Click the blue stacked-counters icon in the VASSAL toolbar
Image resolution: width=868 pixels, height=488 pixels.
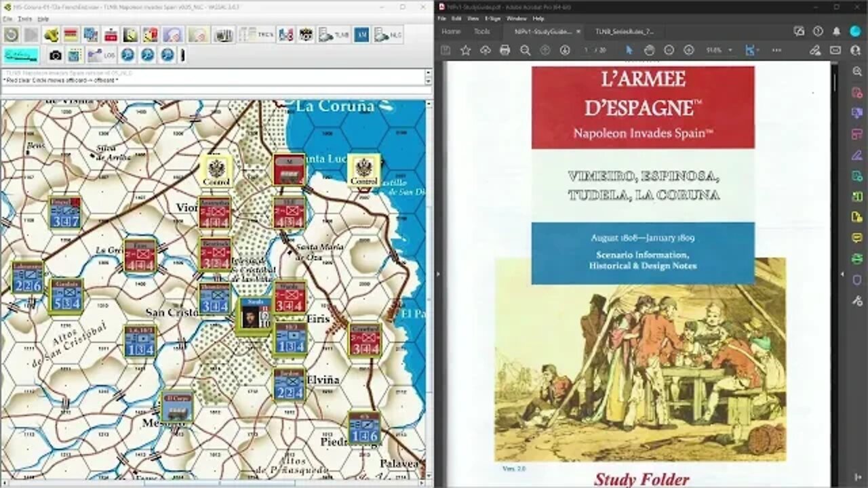pyautogui.click(x=90, y=35)
